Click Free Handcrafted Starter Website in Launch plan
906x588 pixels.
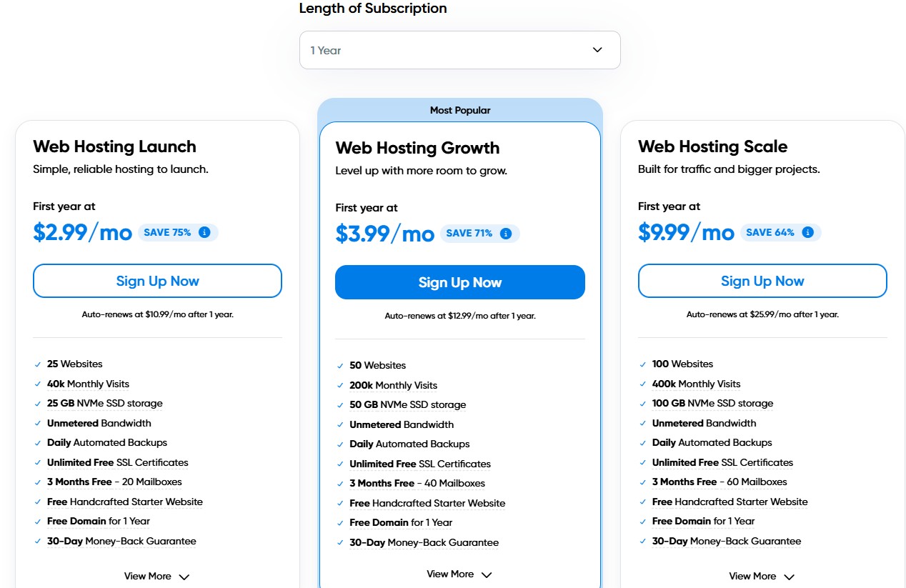[x=125, y=502]
